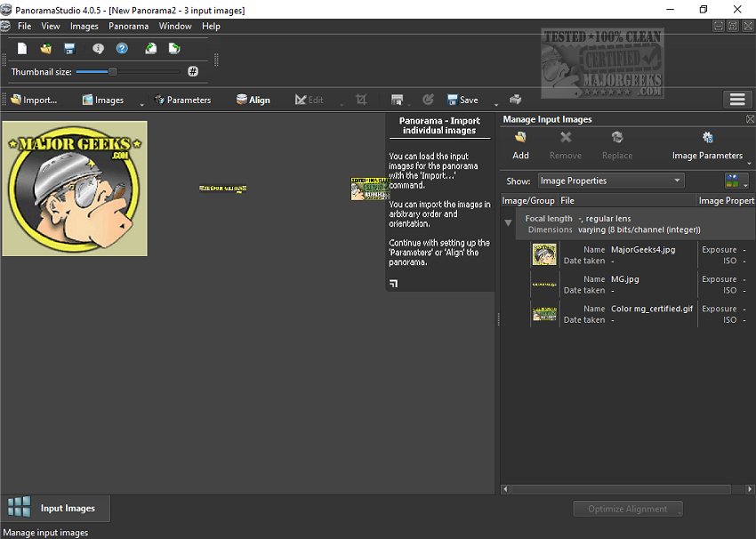Open the hamburger menu button

pos(736,100)
